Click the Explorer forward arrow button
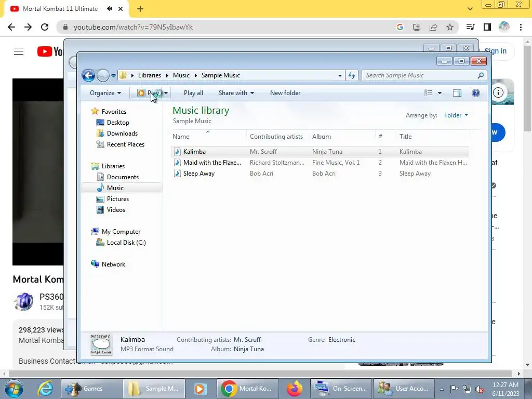This screenshot has width=532, height=399. pos(103,75)
